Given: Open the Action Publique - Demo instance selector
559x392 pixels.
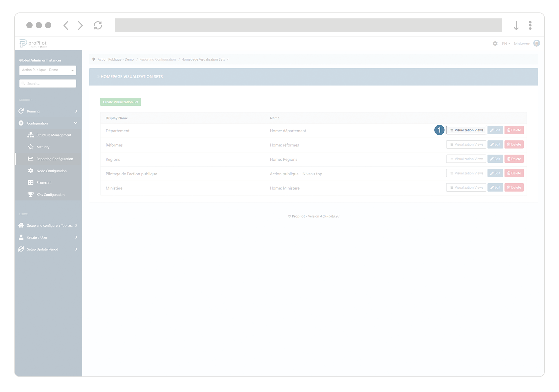Looking at the screenshot, I should point(47,70).
